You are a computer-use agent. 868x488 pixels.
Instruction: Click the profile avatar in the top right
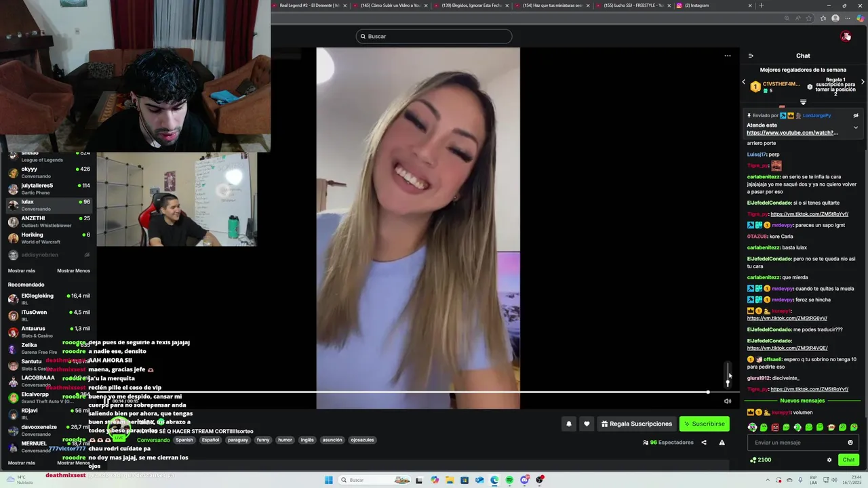(x=846, y=37)
